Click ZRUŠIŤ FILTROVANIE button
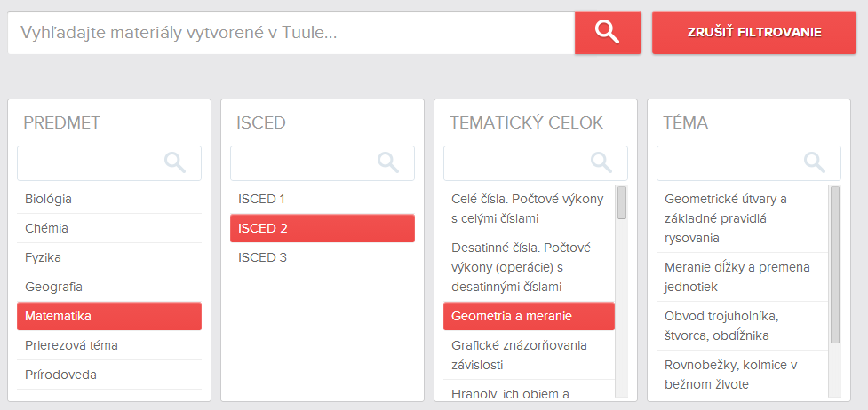868x410 pixels. pyautogui.click(x=754, y=32)
